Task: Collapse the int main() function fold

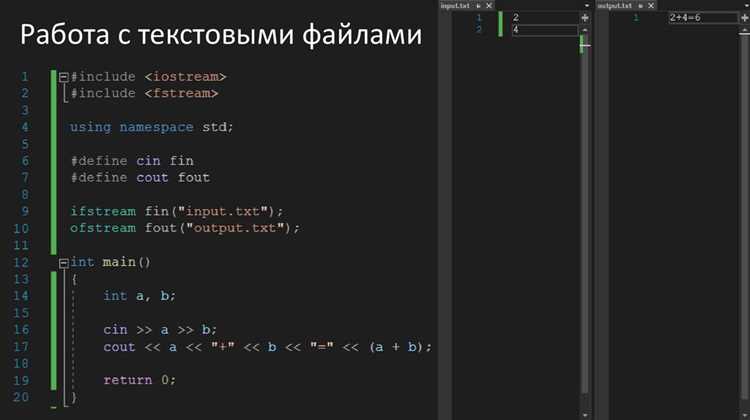Action: pos(64,263)
